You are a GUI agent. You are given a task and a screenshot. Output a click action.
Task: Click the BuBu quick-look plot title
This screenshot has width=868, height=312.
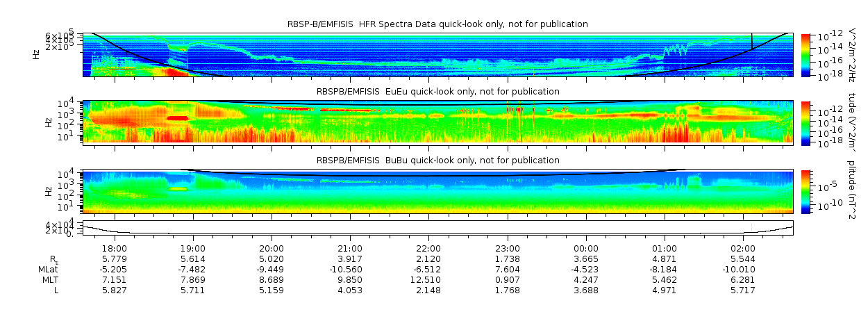437,161
